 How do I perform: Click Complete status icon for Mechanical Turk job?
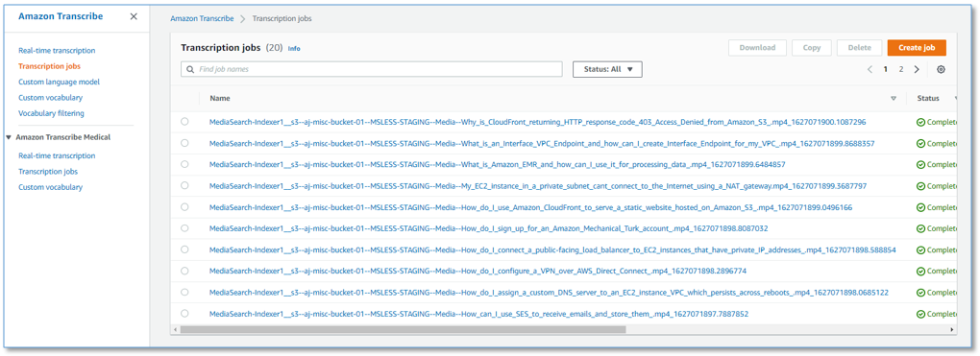(x=920, y=228)
